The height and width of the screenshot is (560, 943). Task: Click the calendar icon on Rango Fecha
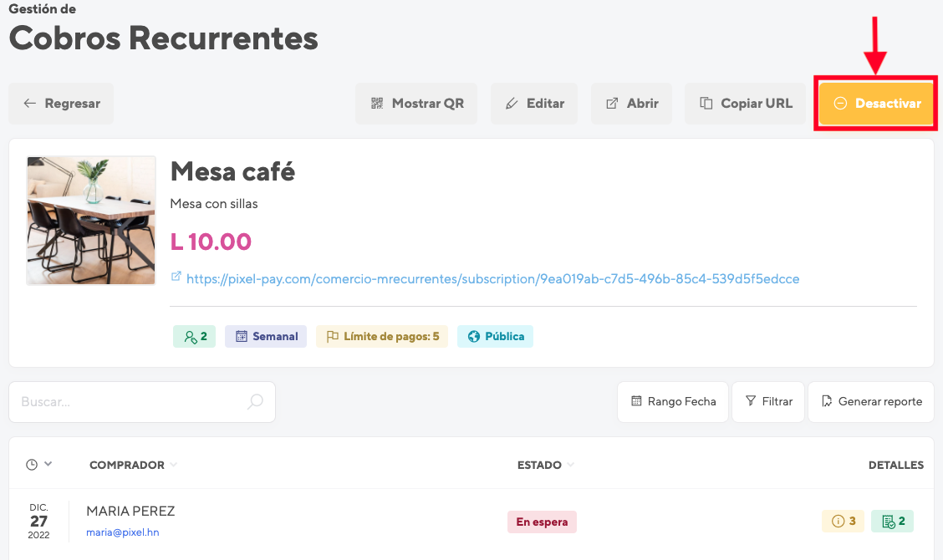pos(636,400)
